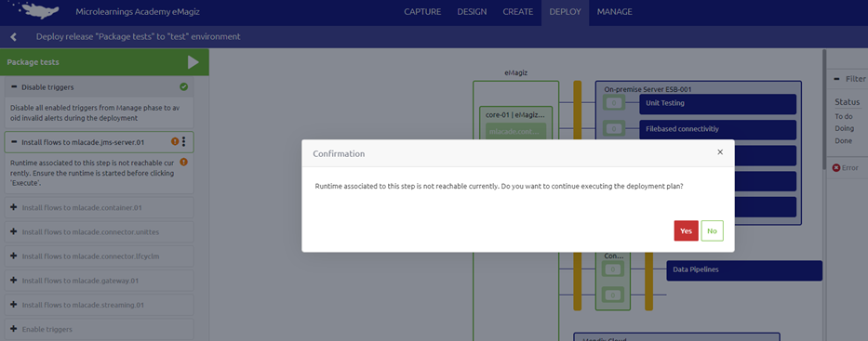Confirm with the red Yes button
The image size is (868, 341).
click(x=686, y=231)
